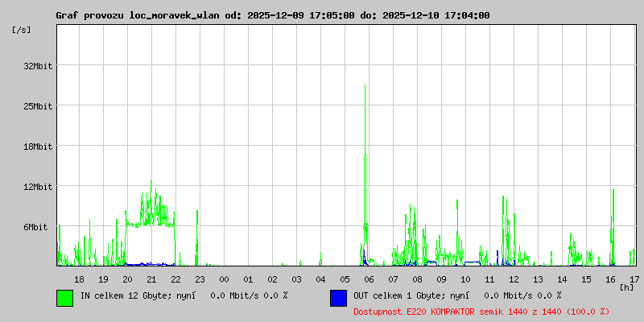Click the blue OUT legend color box
This screenshot has height=322, width=644.
click(x=338, y=298)
